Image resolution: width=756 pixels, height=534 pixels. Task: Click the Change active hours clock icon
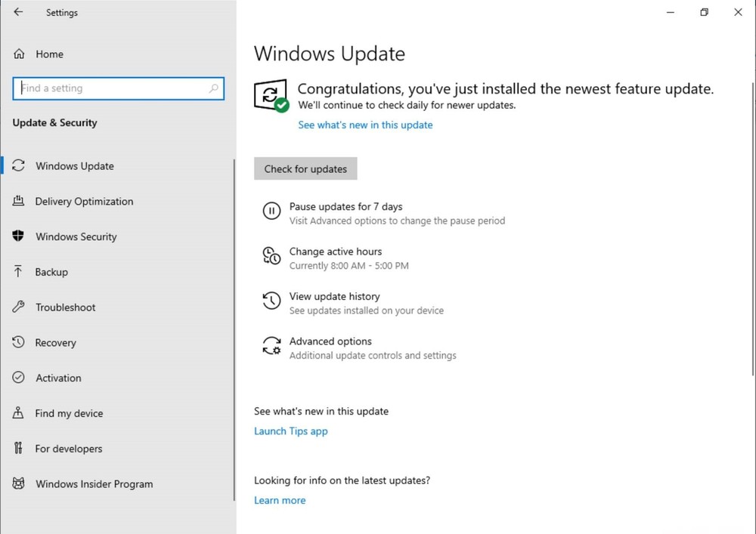(x=271, y=256)
